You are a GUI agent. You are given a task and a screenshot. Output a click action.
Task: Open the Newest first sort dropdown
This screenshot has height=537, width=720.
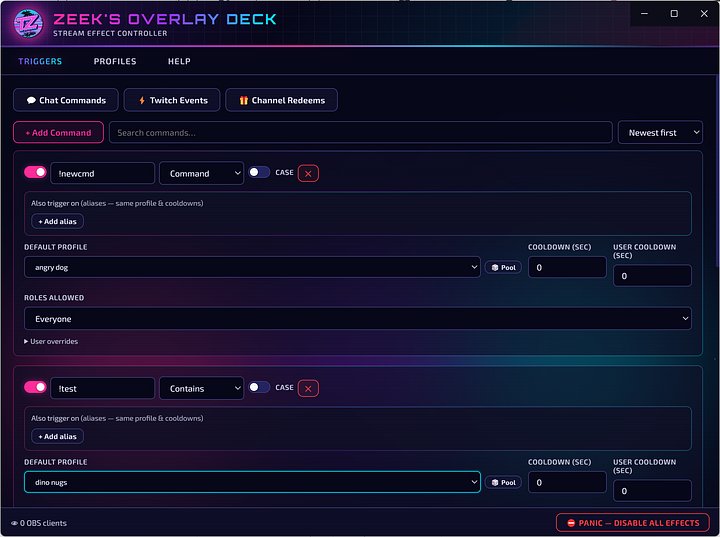coord(660,132)
